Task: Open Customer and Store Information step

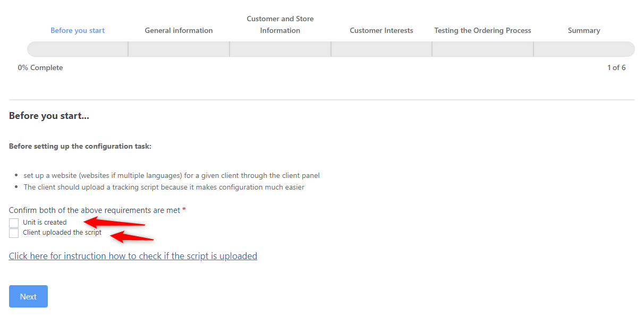Action: [x=280, y=24]
